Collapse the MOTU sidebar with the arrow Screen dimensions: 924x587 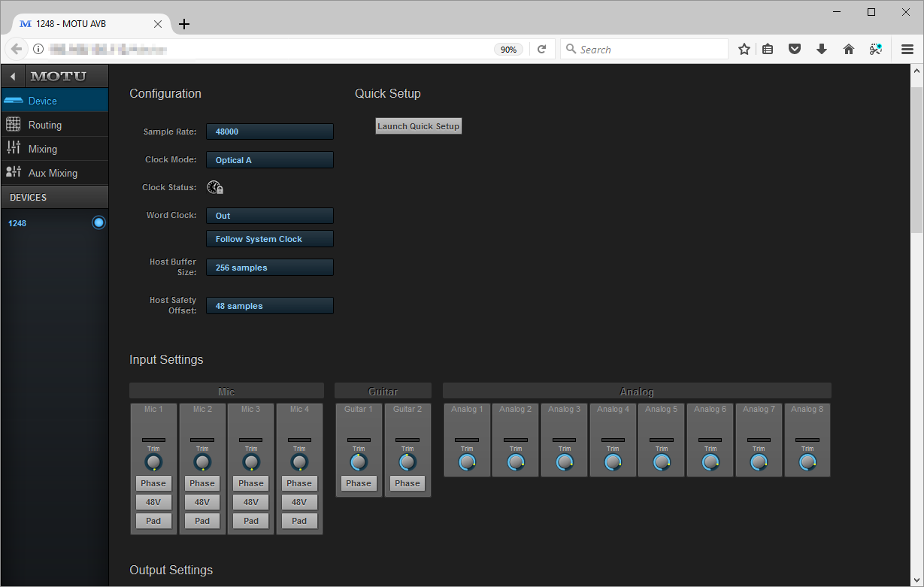pos(13,76)
